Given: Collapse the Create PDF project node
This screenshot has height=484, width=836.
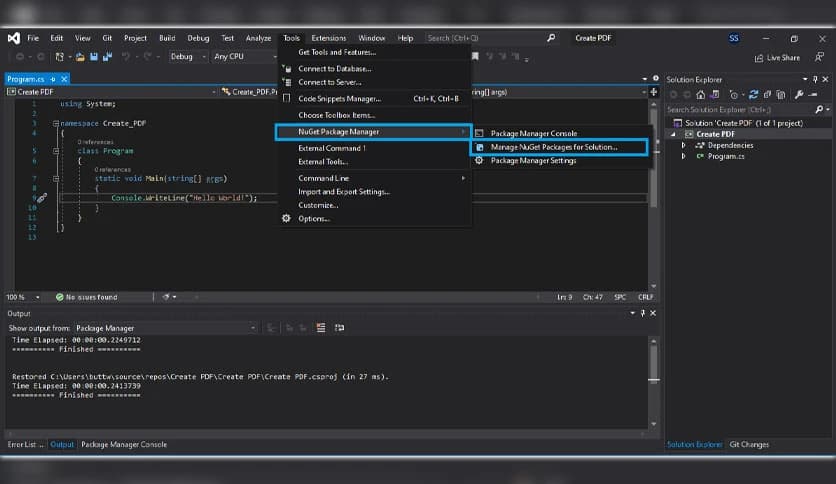Looking at the screenshot, I should pyautogui.click(x=673, y=134).
